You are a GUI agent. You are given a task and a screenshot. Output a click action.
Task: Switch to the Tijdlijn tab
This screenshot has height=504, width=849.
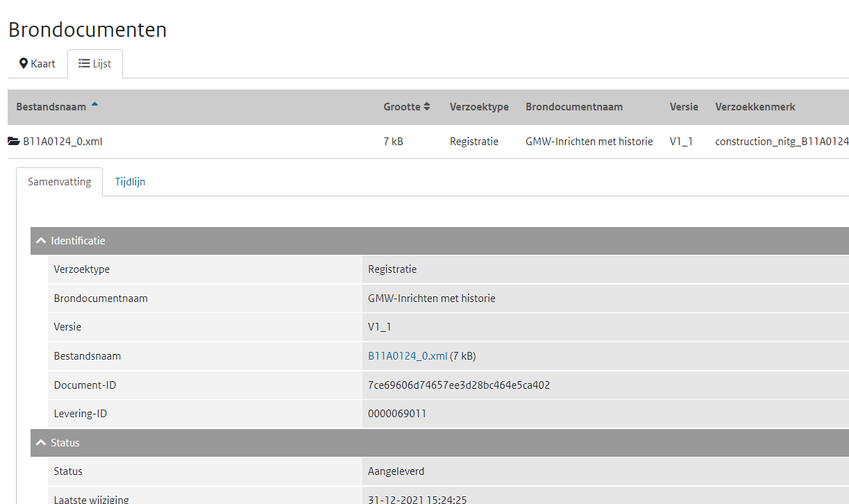point(130,182)
